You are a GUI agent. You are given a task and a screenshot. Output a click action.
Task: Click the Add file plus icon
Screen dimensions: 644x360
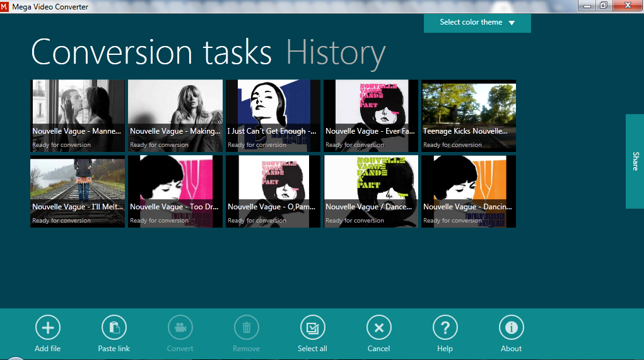coord(48,328)
